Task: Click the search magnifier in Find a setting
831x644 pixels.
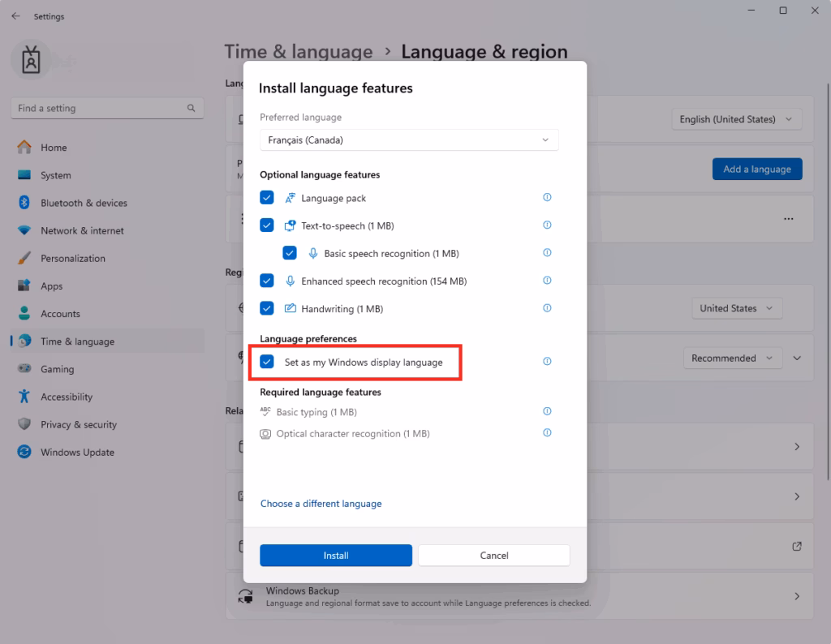Action: coord(191,108)
